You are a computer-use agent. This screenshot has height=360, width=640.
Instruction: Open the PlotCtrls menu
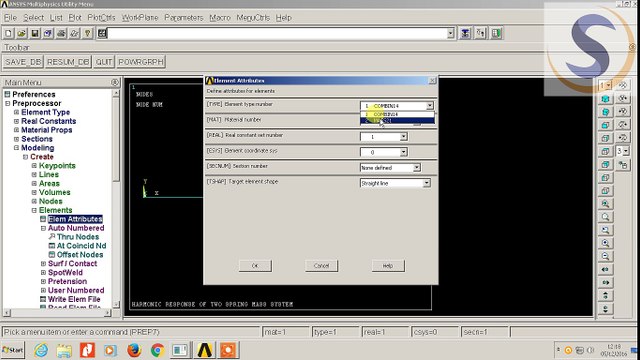tap(101, 18)
